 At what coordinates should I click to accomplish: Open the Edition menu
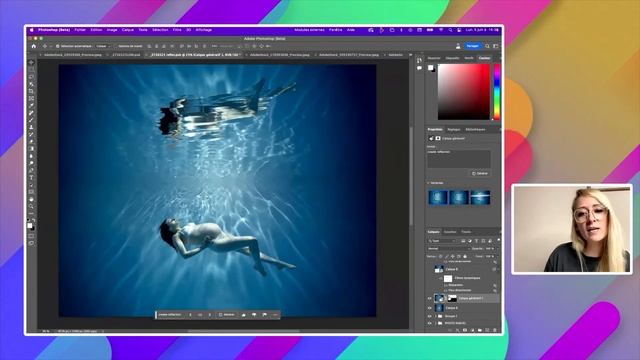coord(96,30)
